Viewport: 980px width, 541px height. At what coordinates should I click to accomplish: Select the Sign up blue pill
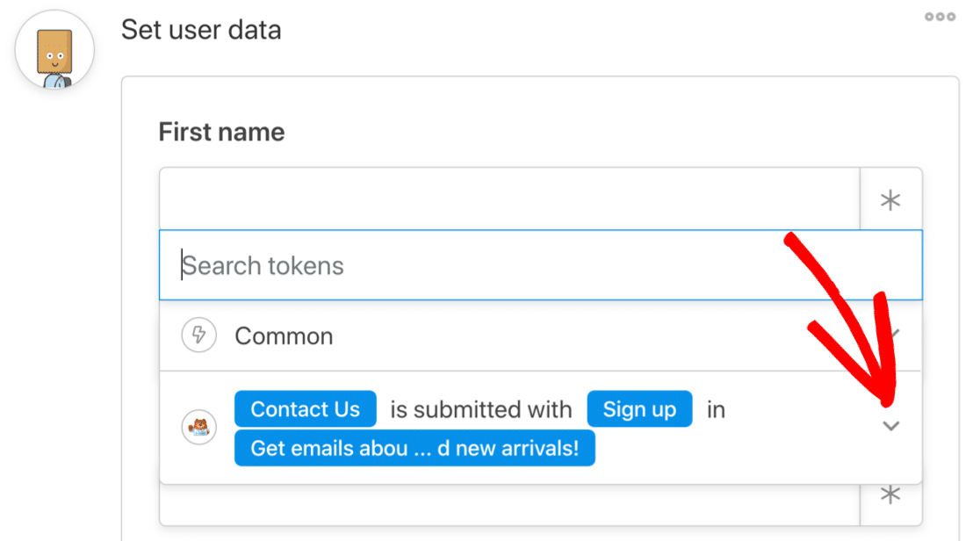tap(639, 409)
